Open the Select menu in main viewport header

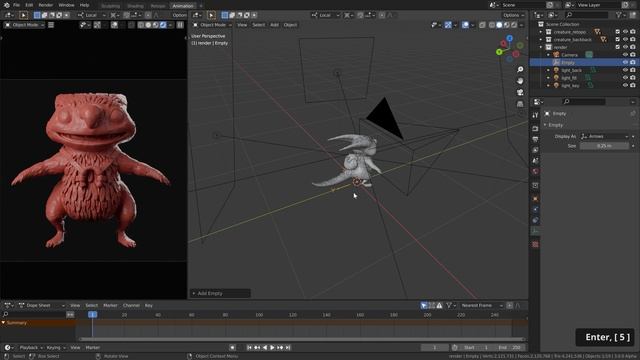click(258, 25)
